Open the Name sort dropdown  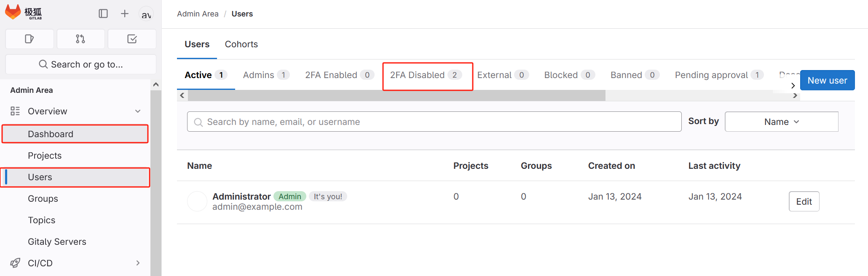point(781,122)
